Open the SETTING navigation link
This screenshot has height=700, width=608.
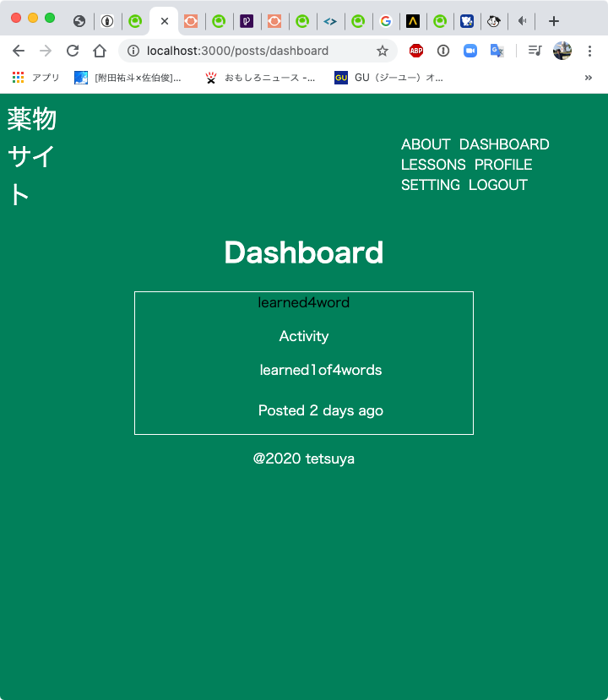(431, 185)
